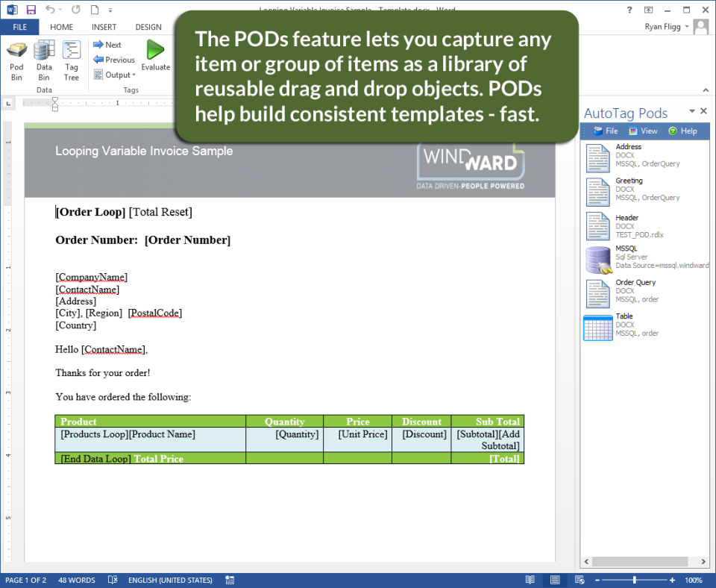Go to the Previous tag

coord(114,60)
